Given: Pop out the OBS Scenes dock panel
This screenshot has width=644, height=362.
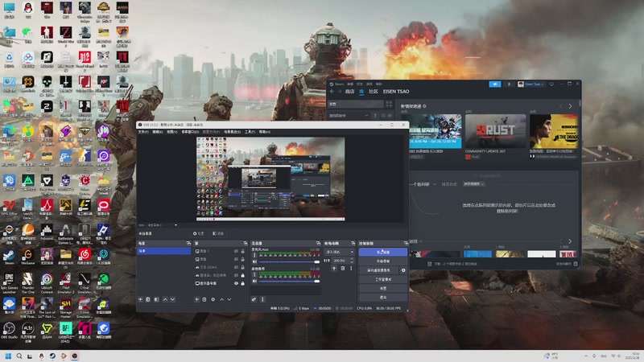Looking at the screenshot, I should pos(188,244).
